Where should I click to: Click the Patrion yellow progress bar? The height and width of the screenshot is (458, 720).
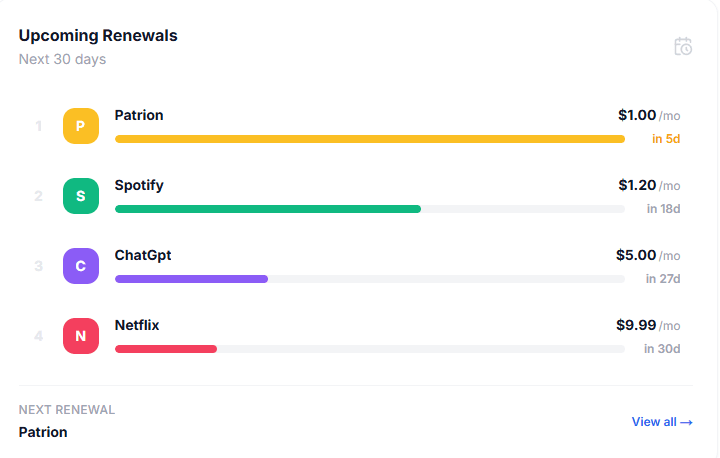(x=369, y=139)
